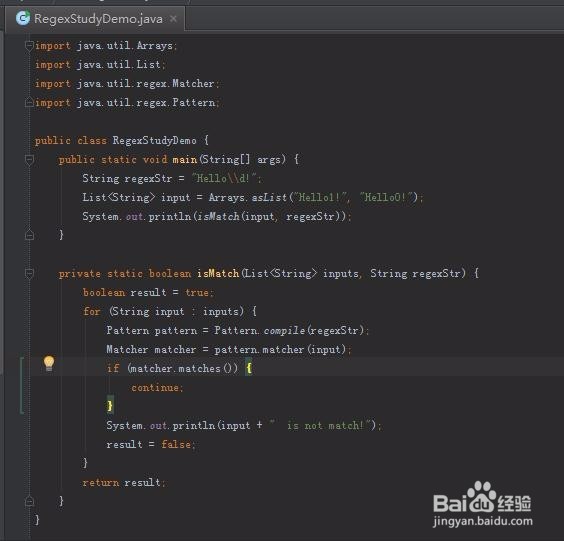Image resolution: width=564 pixels, height=541 pixels.
Task: Click 'result = false' assignment line
Action: tap(151, 444)
